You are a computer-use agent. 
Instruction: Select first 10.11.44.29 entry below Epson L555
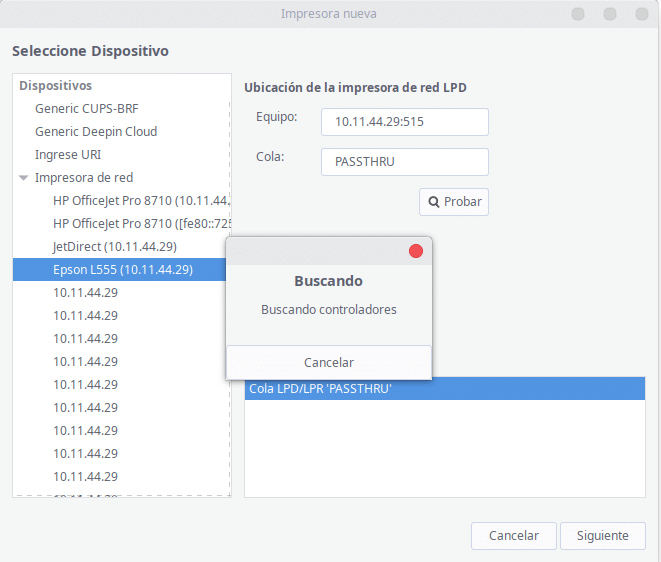pos(85,292)
